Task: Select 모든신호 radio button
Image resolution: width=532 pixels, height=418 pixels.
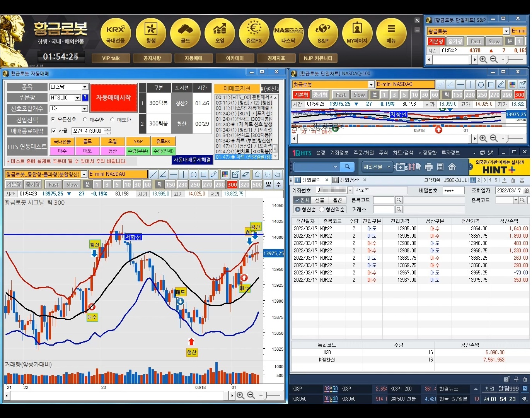Action: 53,120
